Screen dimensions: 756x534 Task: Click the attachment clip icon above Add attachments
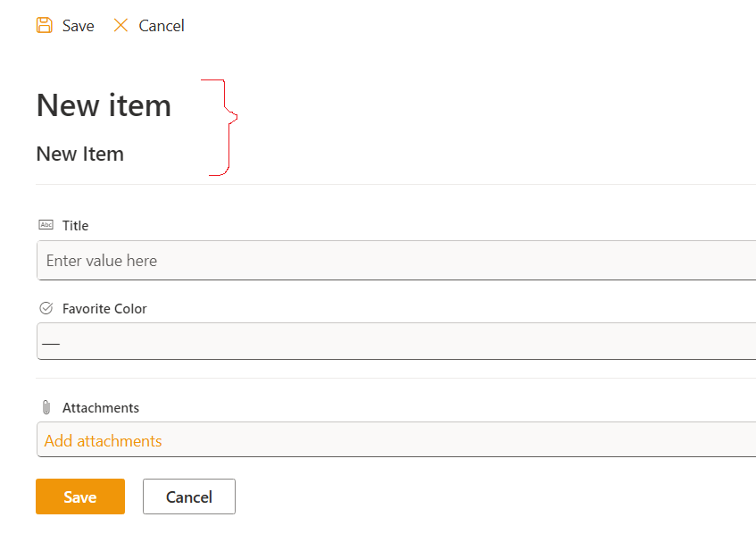click(x=46, y=407)
